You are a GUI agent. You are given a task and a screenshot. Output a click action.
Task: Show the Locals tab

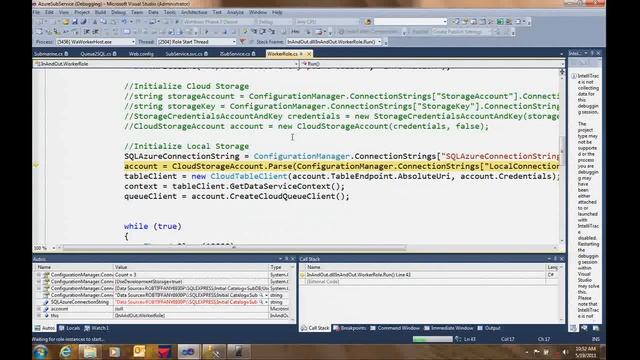[x=69, y=328]
